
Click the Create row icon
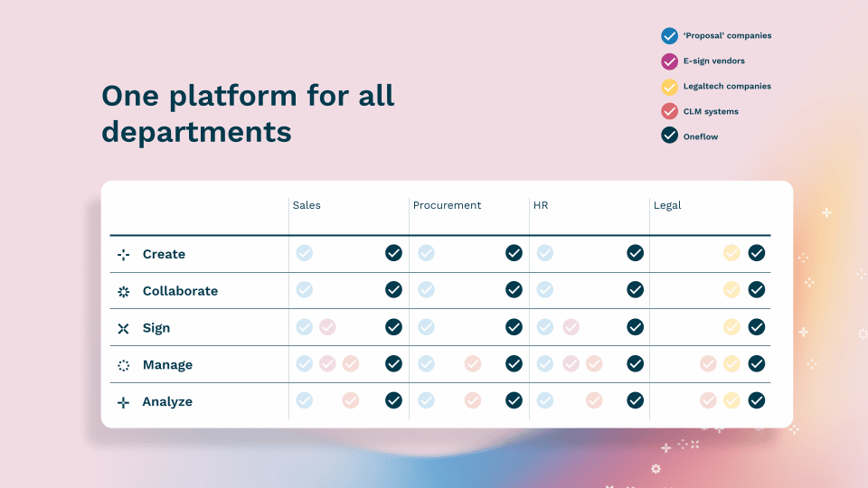(124, 255)
